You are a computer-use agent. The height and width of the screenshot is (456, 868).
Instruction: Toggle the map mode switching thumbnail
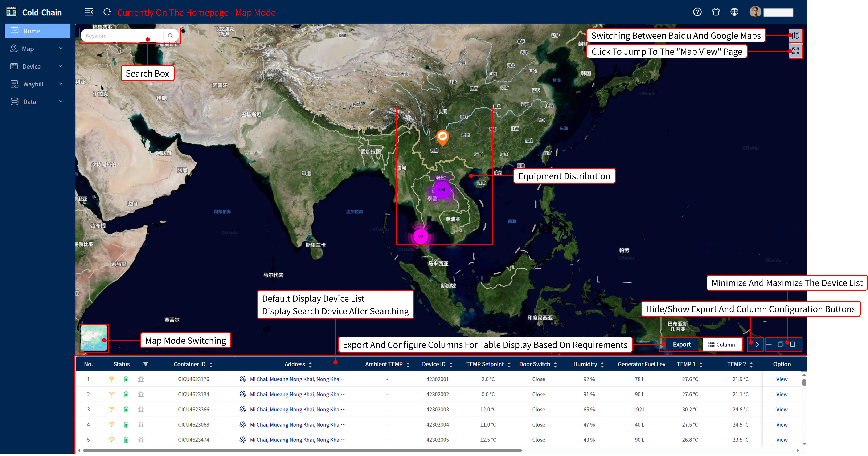tap(94, 338)
